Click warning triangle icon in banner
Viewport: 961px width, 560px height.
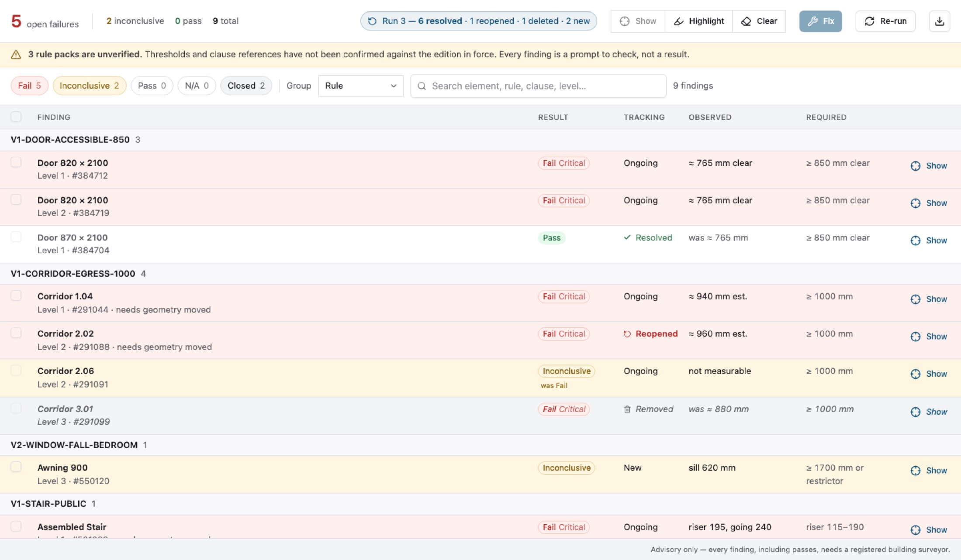pyautogui.click(x=16, y=55)
